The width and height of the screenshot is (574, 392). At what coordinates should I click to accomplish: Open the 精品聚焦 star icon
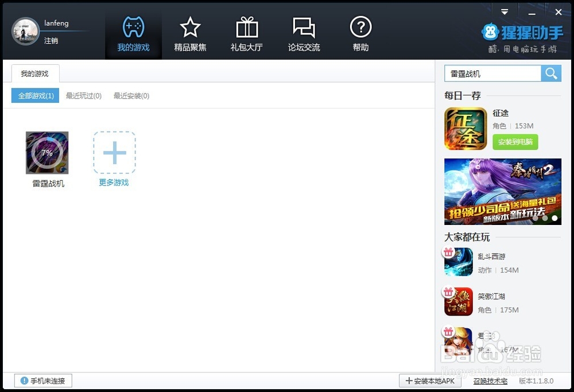tap(190, 27)
